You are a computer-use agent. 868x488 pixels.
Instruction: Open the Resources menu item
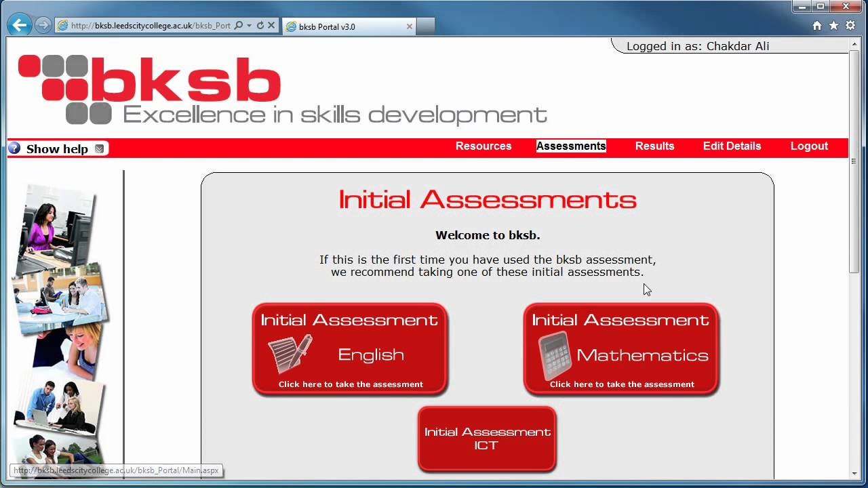point(484,146)
